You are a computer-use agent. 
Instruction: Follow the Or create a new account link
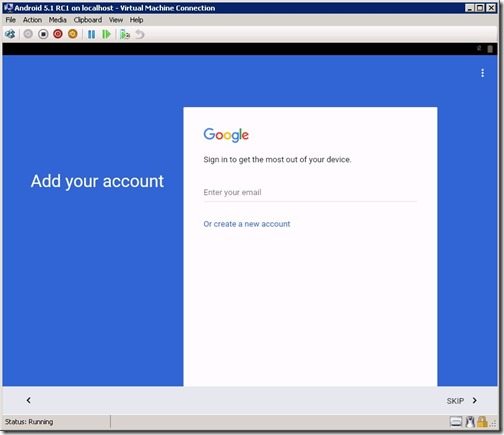(x=247, y=224)
